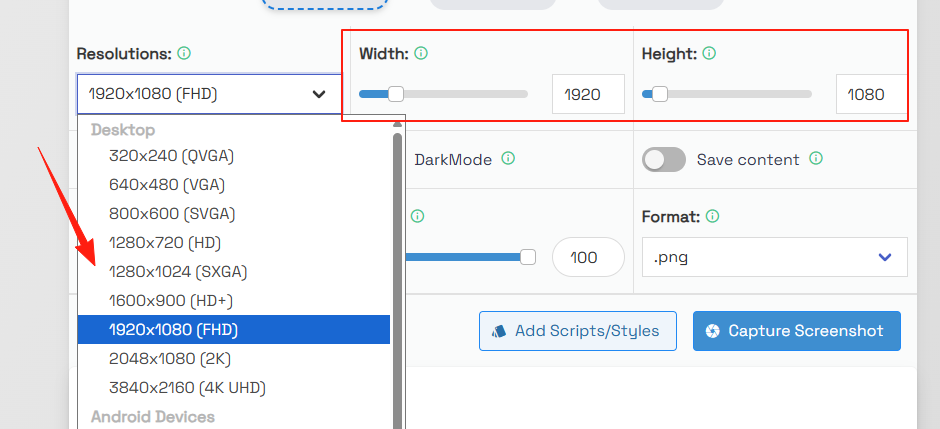Open the info icon next to DarkMode

pos(508,159)
